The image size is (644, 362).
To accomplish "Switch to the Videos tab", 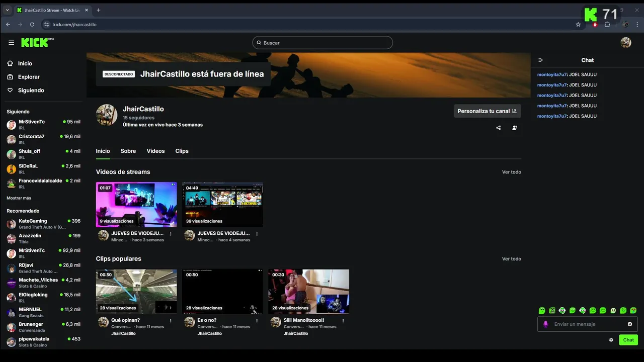I will (x=155, y=151).
